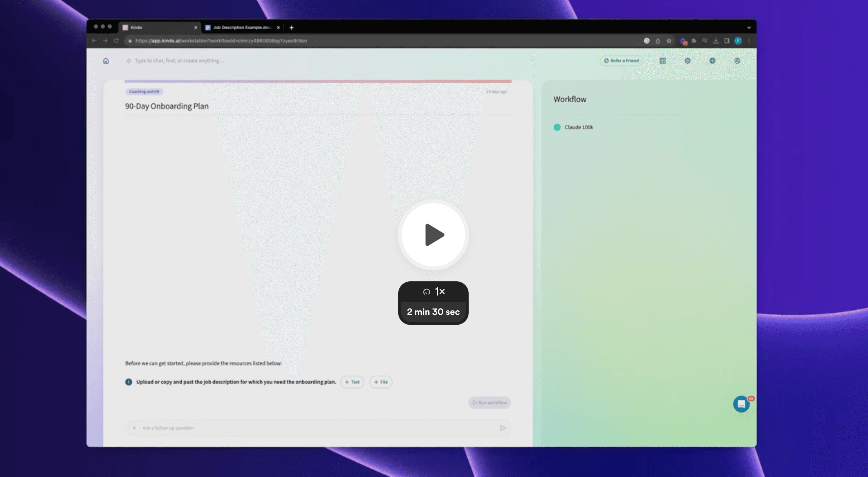Open a new browser tab with plus

pyautogui.click(x=291, y=28)
